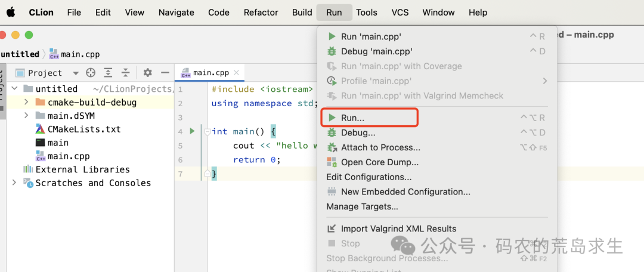Select Profile 'main.cpp' menu entry
This screenshot has width=644, height=272.
pos(437,81)
